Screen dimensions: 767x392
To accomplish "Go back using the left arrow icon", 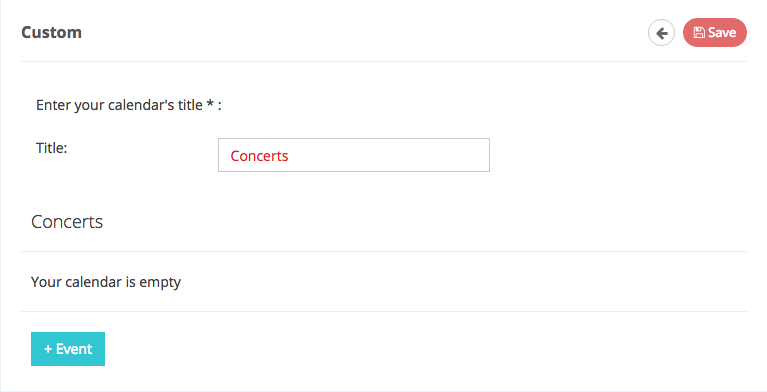I will (x=662, y=33).
